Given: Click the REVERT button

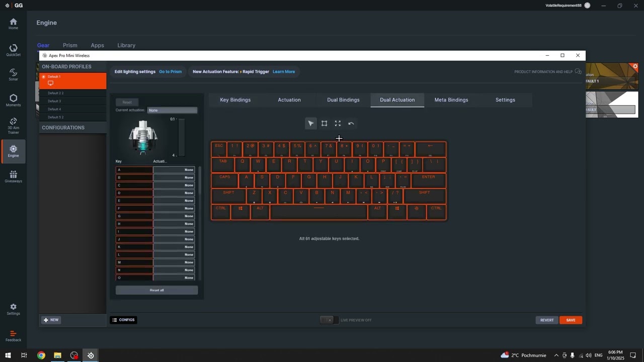Looking at the screenshot, I should coord(547,320).
